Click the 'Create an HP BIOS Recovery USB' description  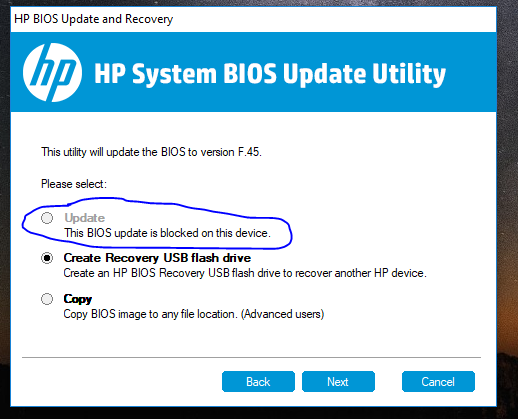[245, 273]
